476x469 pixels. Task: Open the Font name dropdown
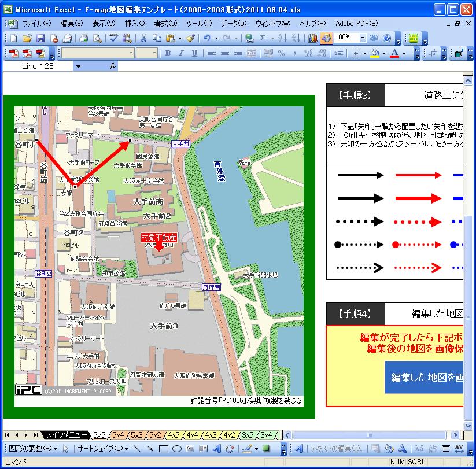[x=131, y=53]
